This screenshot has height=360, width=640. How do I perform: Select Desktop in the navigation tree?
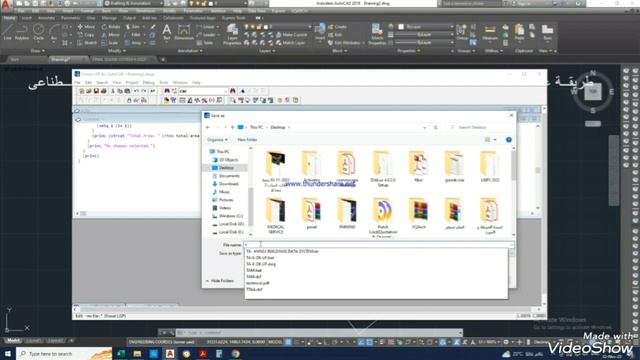[x=227, y=168]
